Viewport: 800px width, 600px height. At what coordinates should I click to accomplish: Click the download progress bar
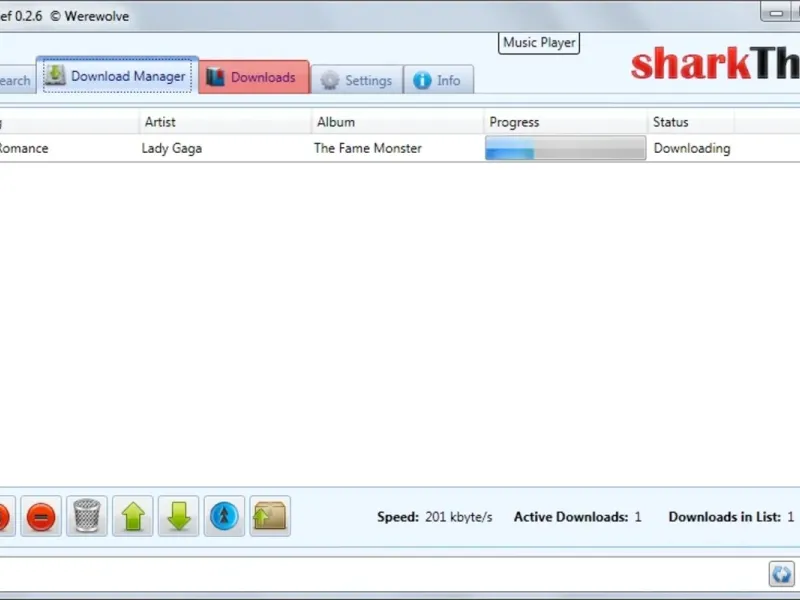565,148
